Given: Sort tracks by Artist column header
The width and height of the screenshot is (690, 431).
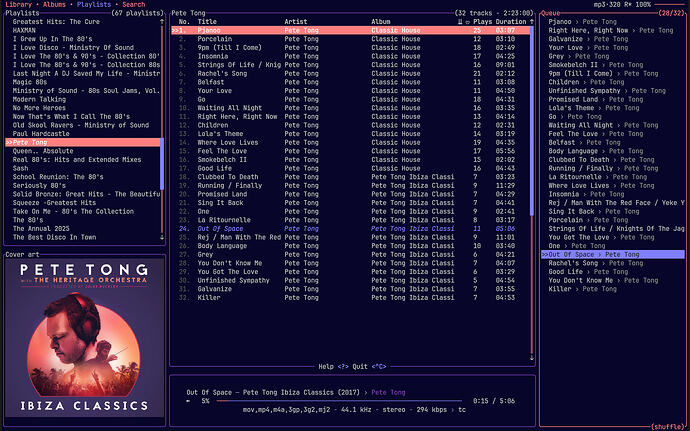Looking at the screenshot, I should pos(296,21).
